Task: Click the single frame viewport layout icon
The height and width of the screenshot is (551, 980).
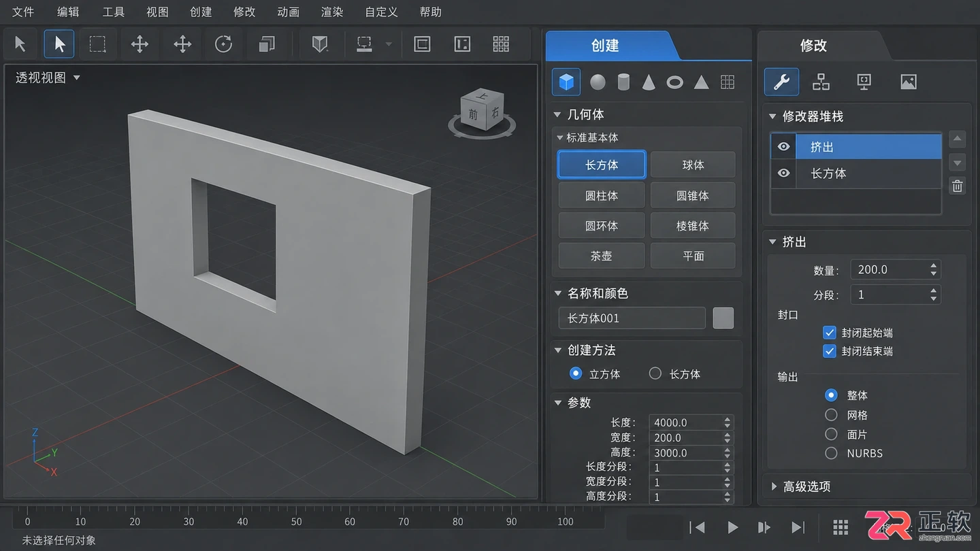Action: point(422,45)
